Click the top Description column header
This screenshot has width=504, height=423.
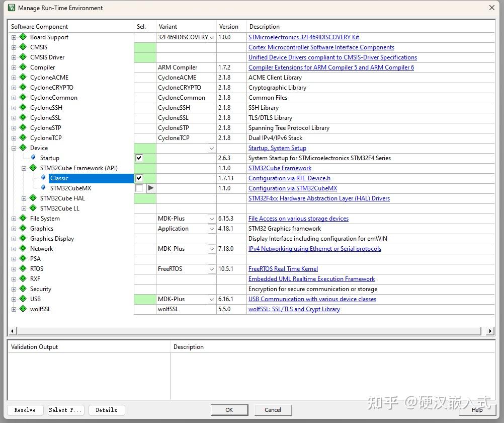tap(371, 26)
